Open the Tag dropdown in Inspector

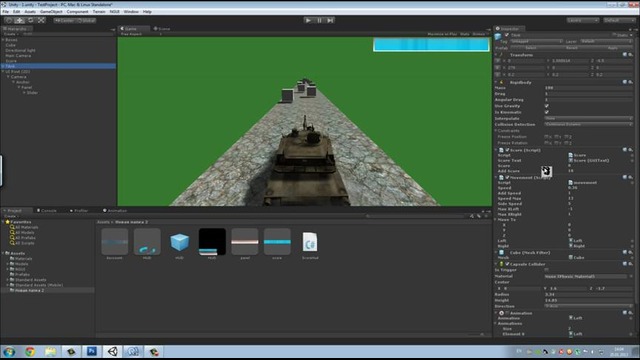(x=536, y=41)
